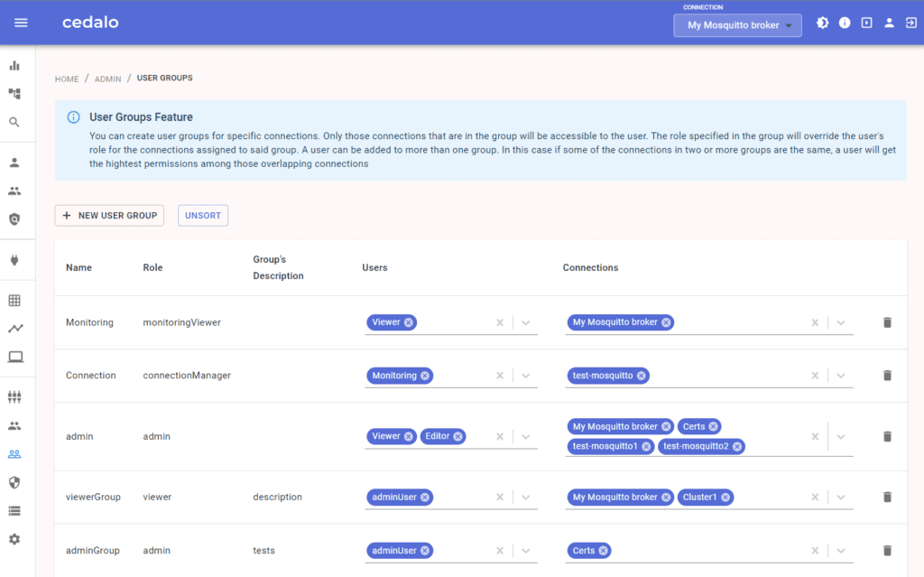This screenshot has height=577, width=924.
Task: Open the user profile icon in top bar
Action: [889, 23]
